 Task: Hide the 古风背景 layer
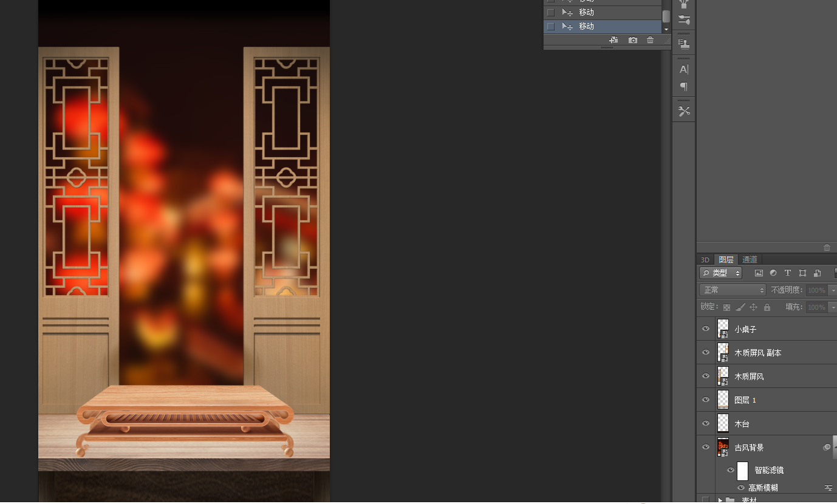point(706,447)
